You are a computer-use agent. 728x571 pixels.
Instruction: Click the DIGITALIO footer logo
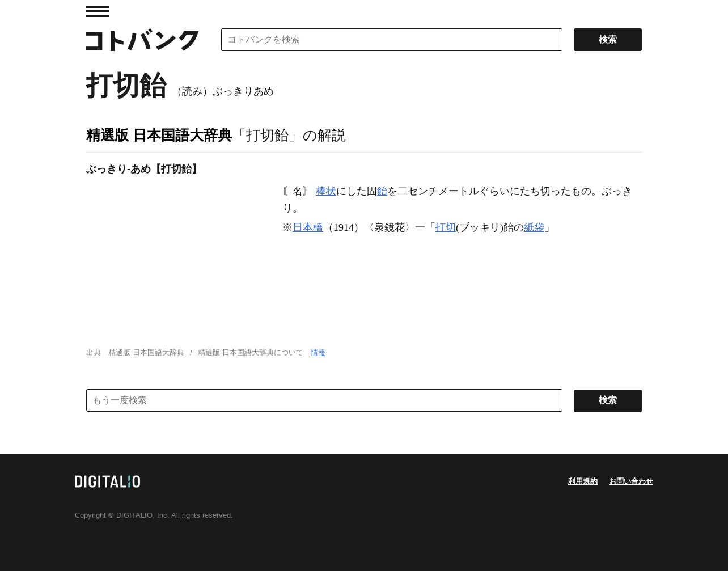tap(107, 481)
